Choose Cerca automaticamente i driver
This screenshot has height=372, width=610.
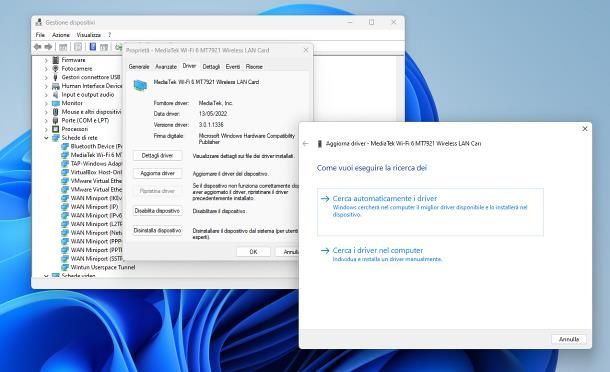[x=430, y=212]
